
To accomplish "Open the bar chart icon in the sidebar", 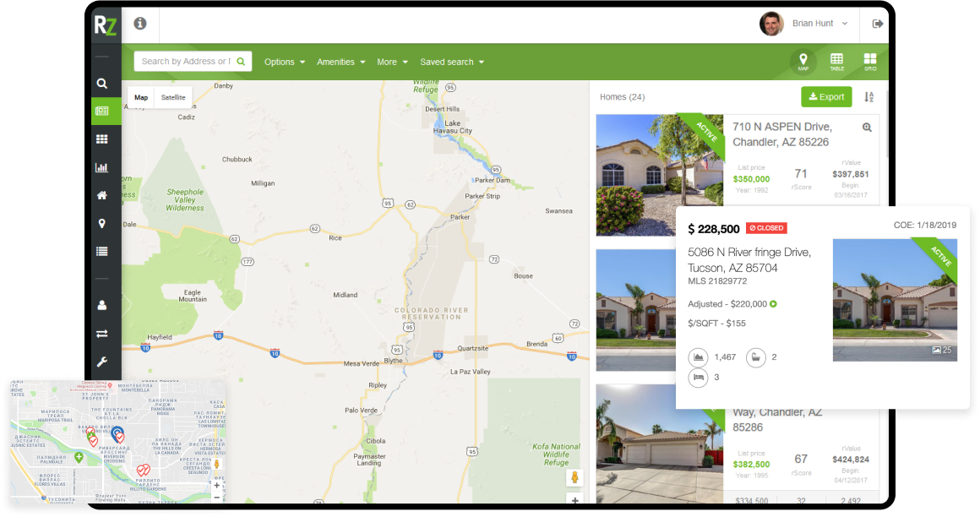I will point(102,167).
